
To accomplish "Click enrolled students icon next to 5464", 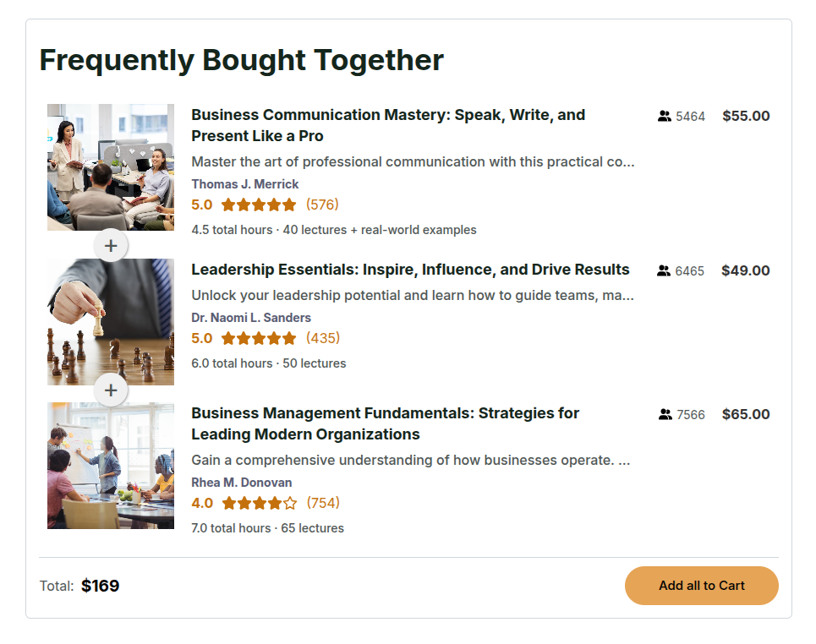I will (x=664, y=117).
